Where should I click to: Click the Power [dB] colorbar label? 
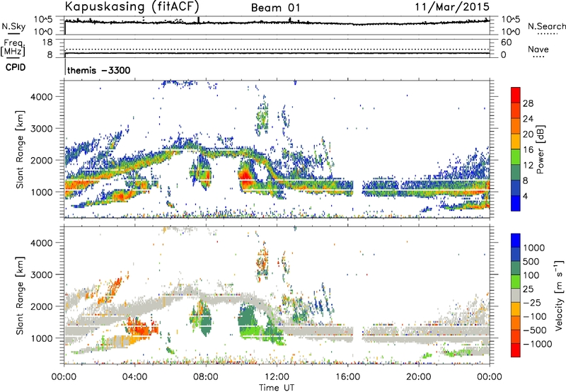click(x=540, y=149)
